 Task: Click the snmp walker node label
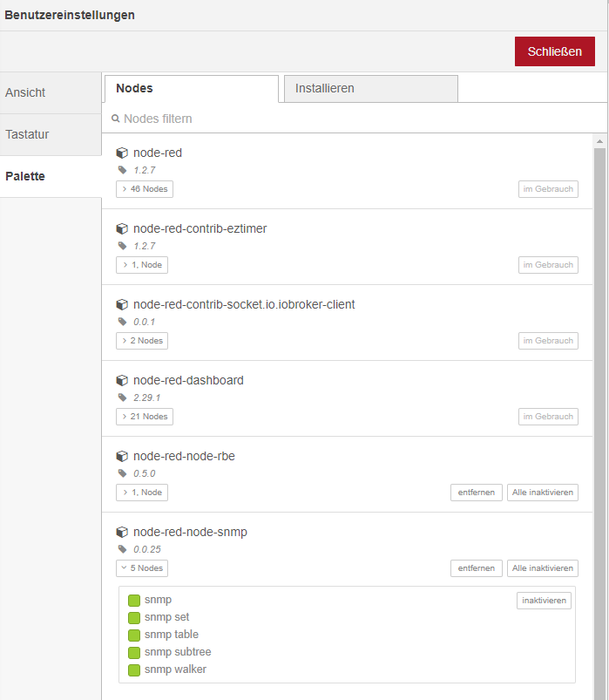coord(175,669)
